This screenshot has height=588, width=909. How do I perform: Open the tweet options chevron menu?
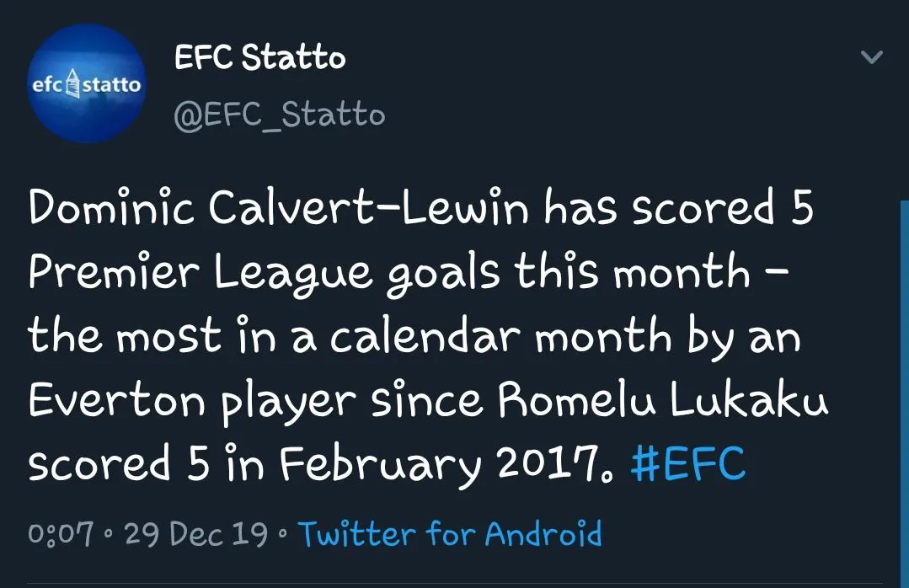click(872, 58)
